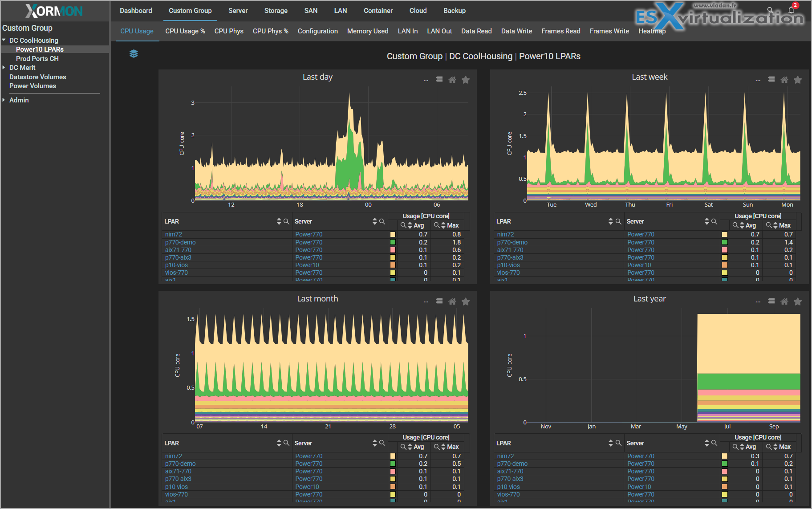The height and width of the screenshot is (509, 812).
Task: Expand the DC Merit tree node
Action: pyautogui.click(x=4, y=68)
